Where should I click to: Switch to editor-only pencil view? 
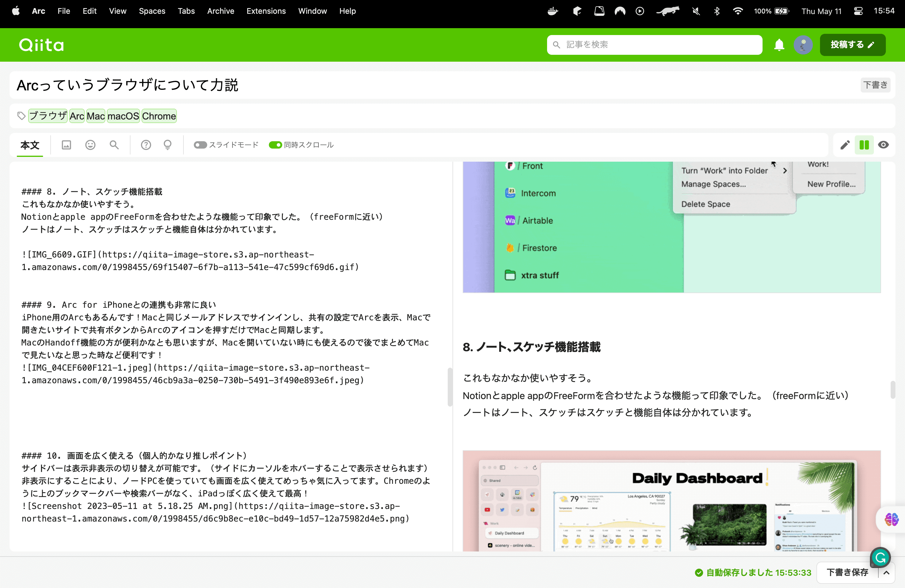click(845, 145)
